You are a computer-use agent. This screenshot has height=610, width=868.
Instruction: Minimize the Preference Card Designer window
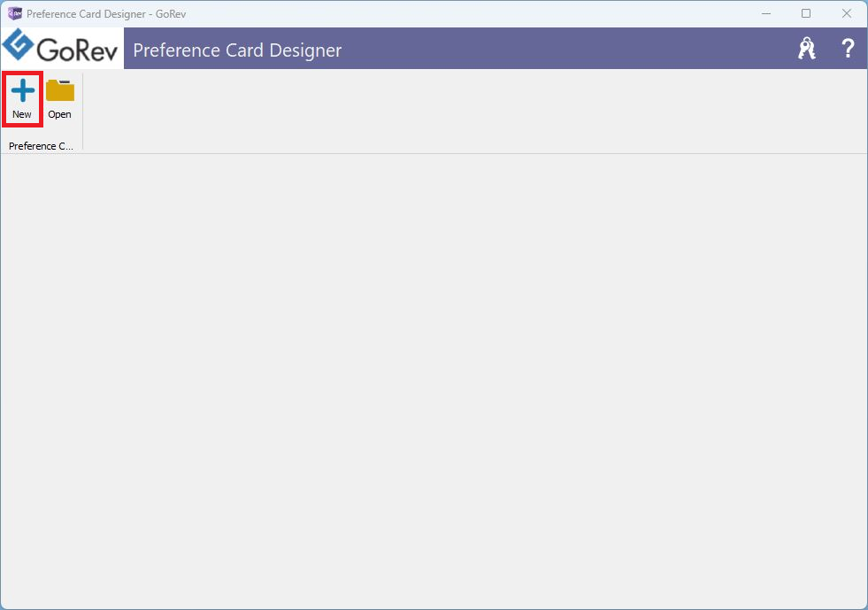click(x=766, y=13)
